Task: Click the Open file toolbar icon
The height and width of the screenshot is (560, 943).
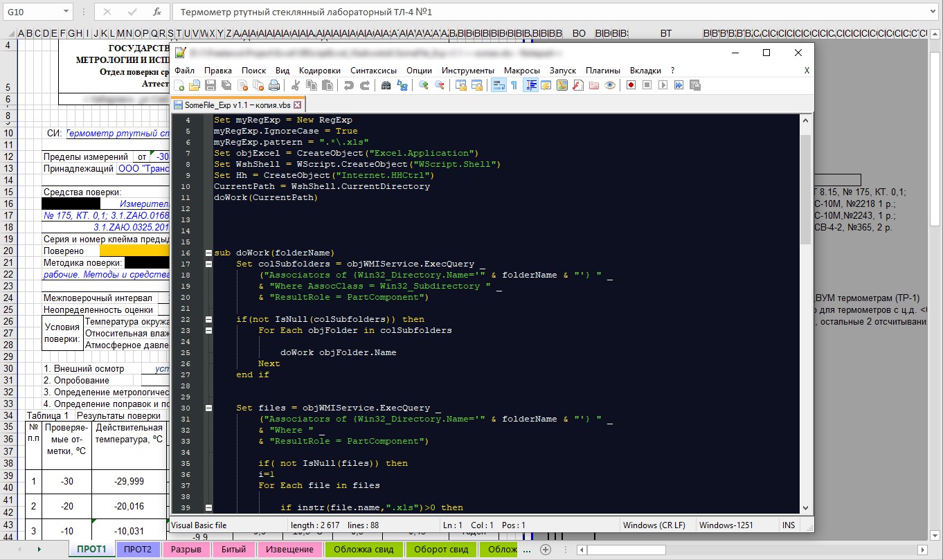Action: (x=195, y=85)
